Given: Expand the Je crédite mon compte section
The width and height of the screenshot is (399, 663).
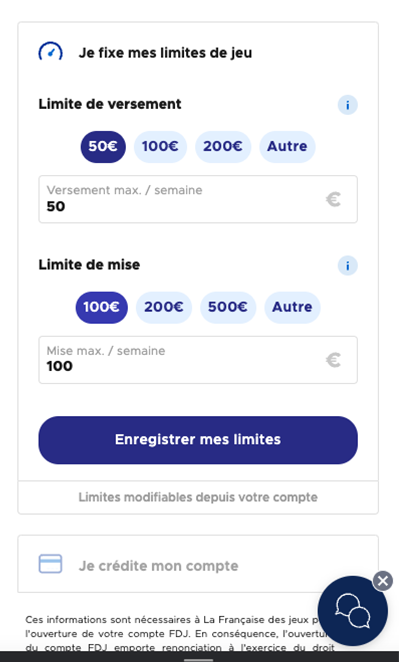Looking at the screenshot, I should point(198,564).
